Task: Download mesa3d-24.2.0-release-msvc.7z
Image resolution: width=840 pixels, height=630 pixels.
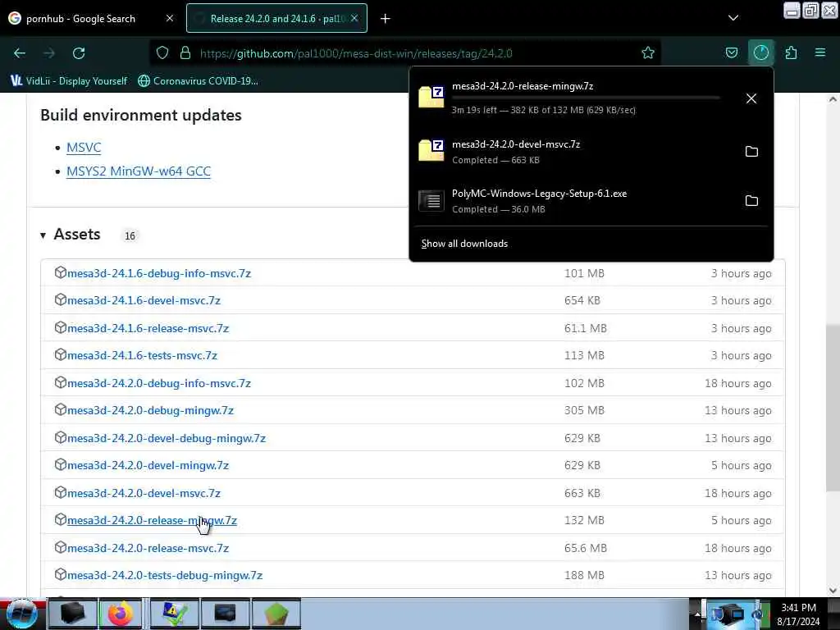Action: (148, 549)
